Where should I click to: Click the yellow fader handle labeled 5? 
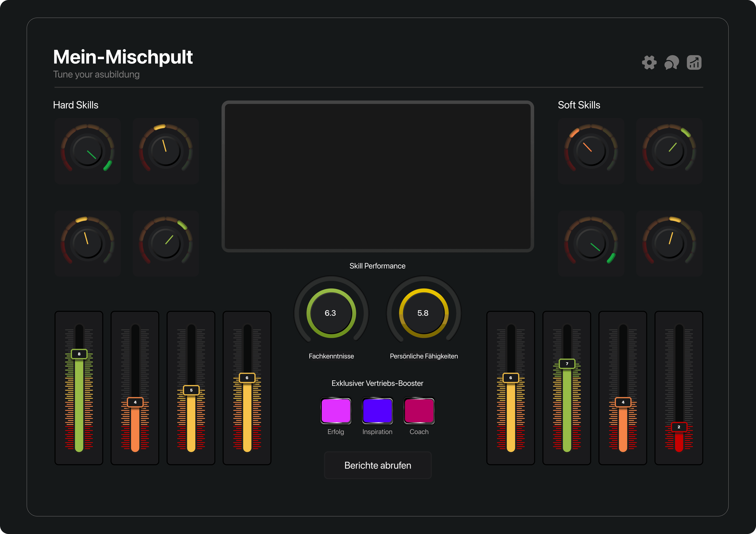[191, 390]
